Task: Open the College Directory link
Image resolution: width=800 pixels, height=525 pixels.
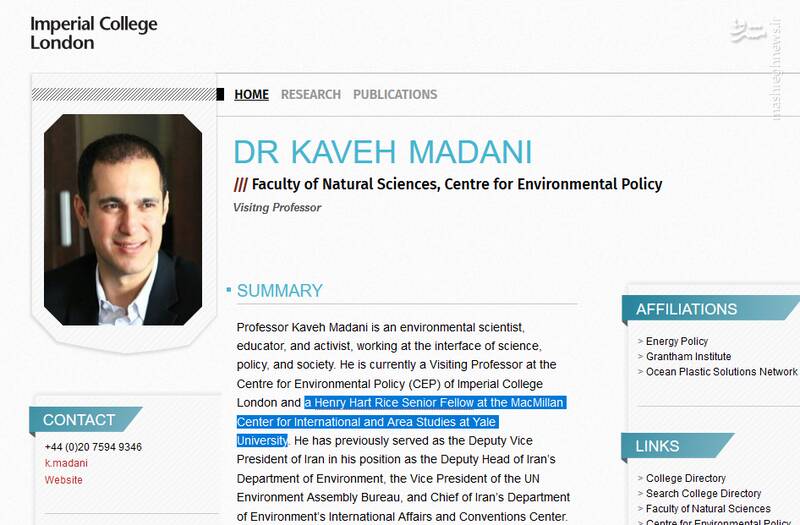Action: tap(686, 479)
